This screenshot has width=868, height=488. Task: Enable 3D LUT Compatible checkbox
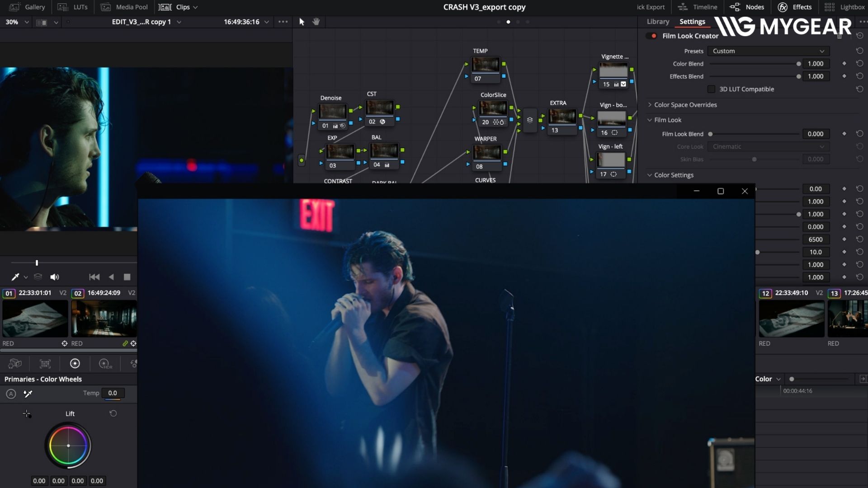click(712, 89)
